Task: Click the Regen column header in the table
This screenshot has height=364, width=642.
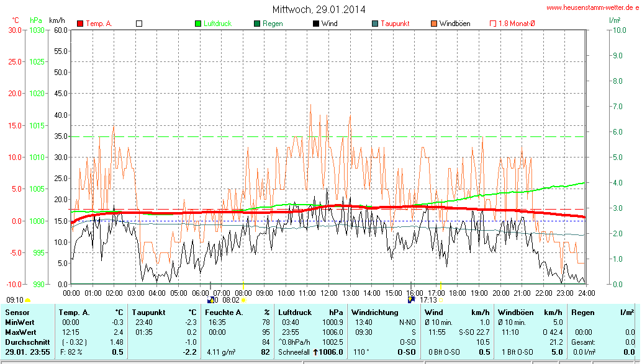Action: tap(582, 313)
